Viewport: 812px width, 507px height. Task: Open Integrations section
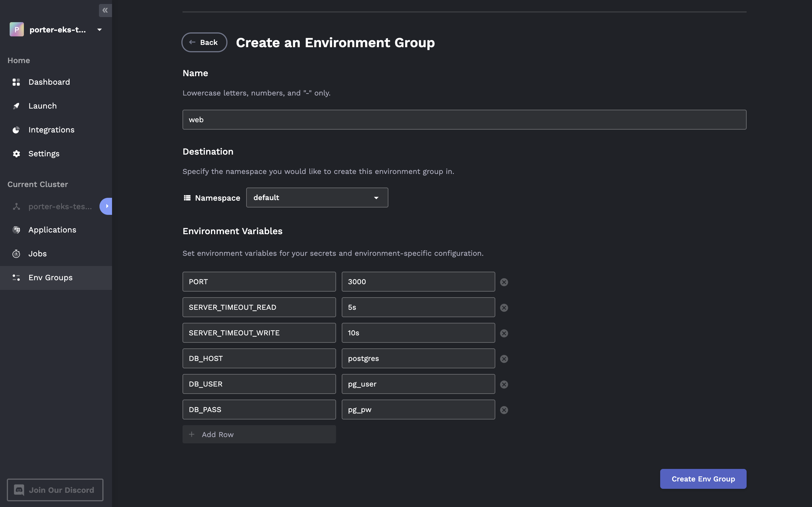(x=51, y=130)
